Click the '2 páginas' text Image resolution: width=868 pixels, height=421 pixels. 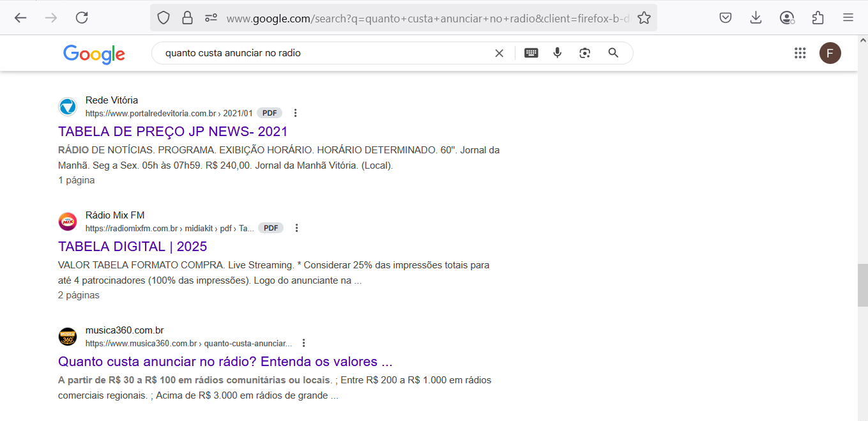79,295
